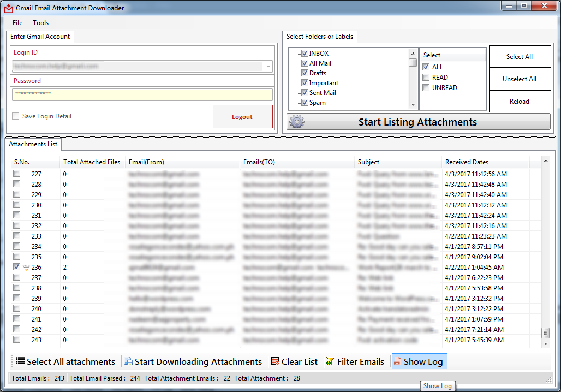The height and width of the screenshot is (392, 561).
Task: Click the folder list scrollbar thumb
Action: (x=413, y=62)
